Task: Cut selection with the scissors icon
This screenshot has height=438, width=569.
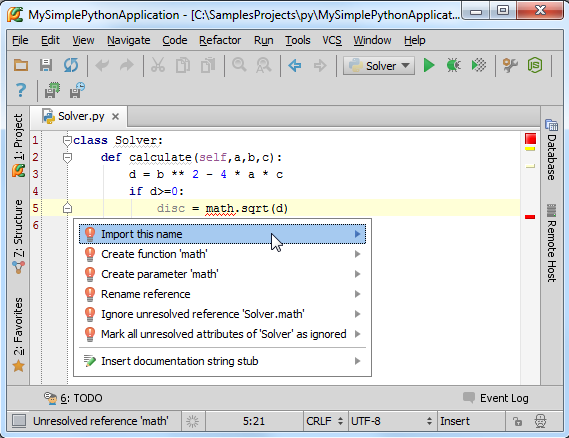Action: pyautogui.click(x=158, y=66)
